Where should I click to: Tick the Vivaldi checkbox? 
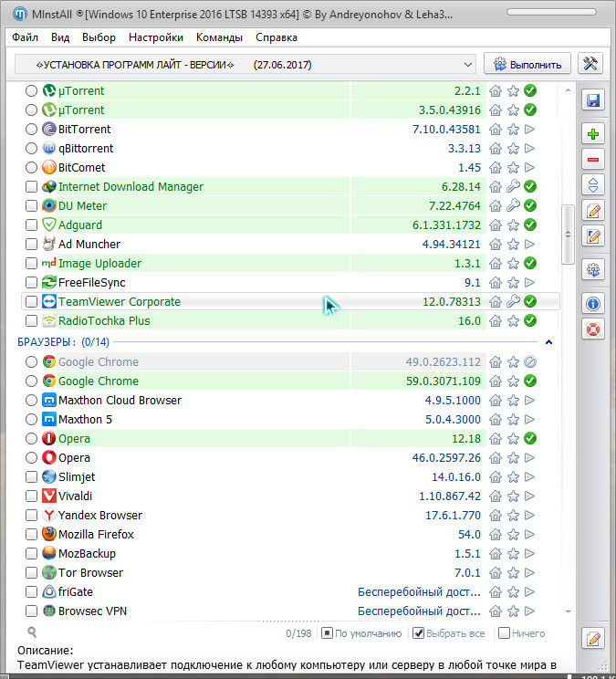[x=32, y=496]
